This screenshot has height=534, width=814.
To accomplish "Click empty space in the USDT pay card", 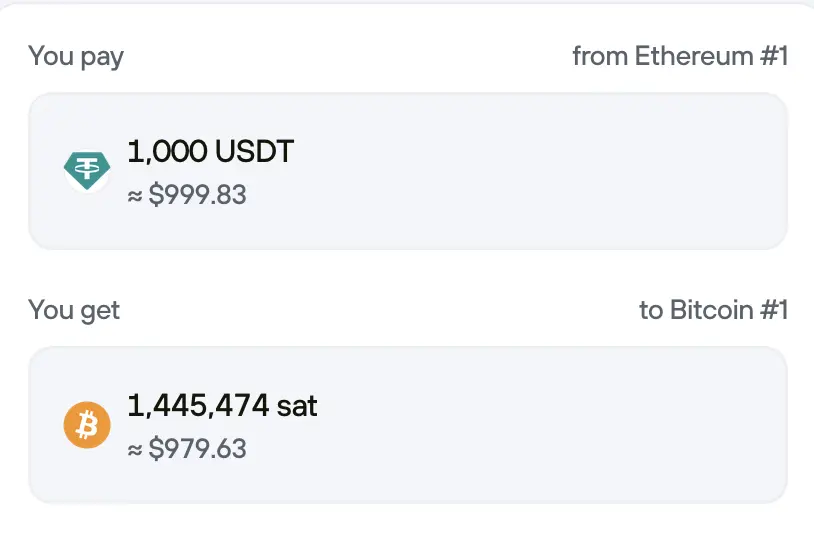I will coord(550,171).
